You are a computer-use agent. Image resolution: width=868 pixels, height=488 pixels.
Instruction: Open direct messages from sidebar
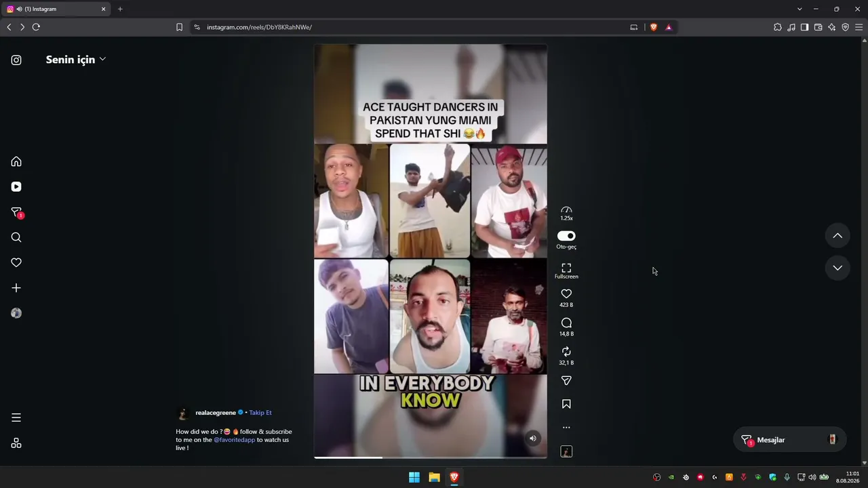pyautogui.click(x=16, y=212)
